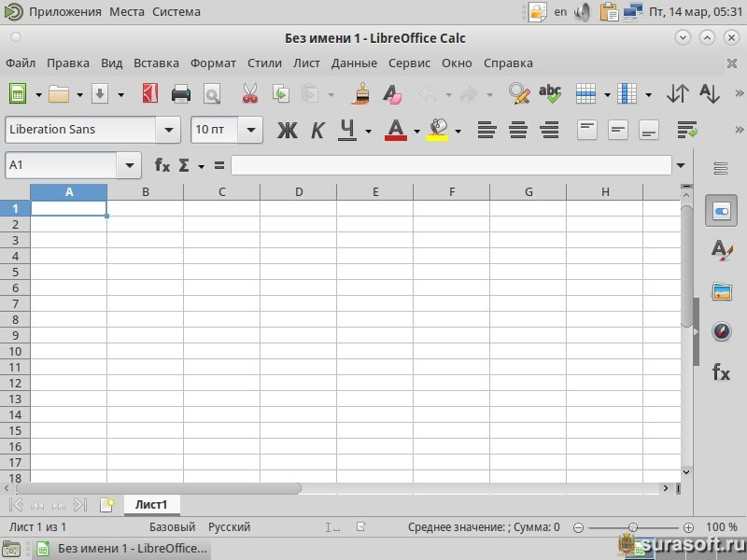Cut selection with the scissors icon

[x=249, y=94]
